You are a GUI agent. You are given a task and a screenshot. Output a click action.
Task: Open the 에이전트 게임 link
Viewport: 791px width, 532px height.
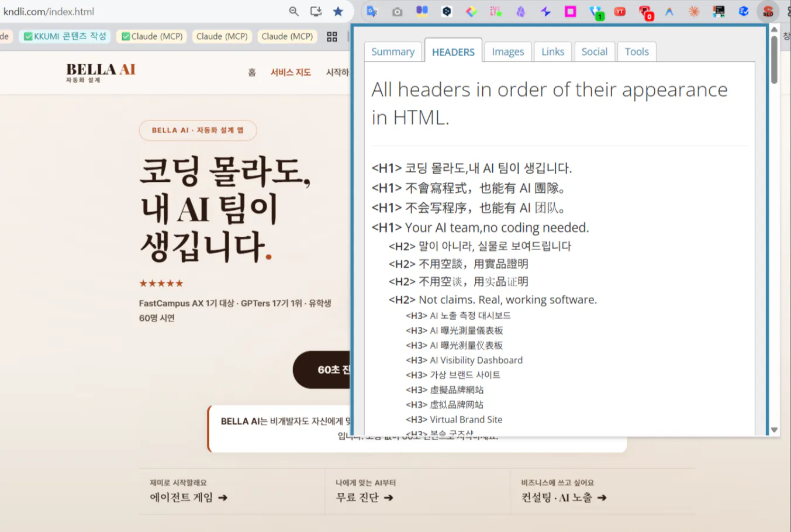188,498
